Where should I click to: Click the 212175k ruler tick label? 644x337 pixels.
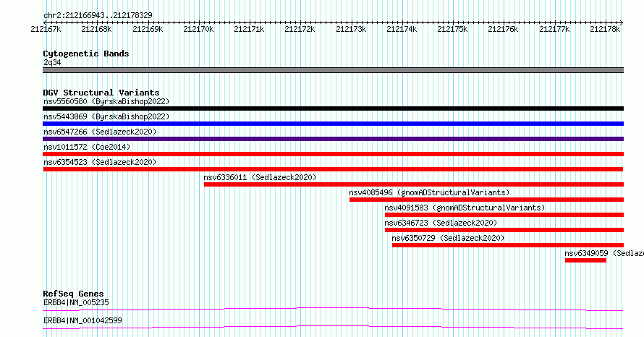452,29
